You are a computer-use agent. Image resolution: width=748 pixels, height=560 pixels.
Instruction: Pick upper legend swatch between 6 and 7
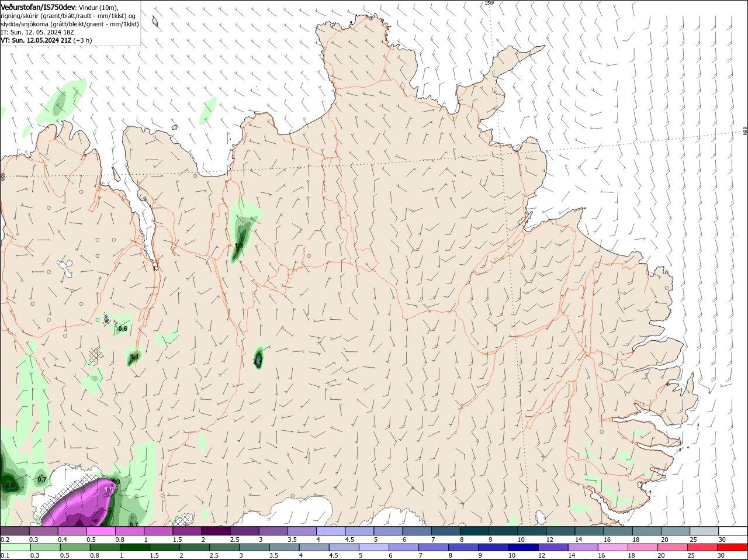click(x=417, y=531)
